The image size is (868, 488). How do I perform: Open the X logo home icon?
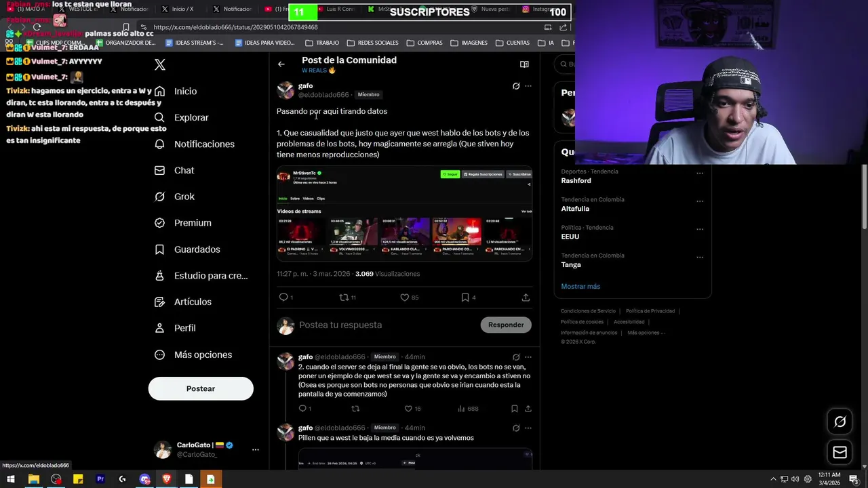pos(160,64)
